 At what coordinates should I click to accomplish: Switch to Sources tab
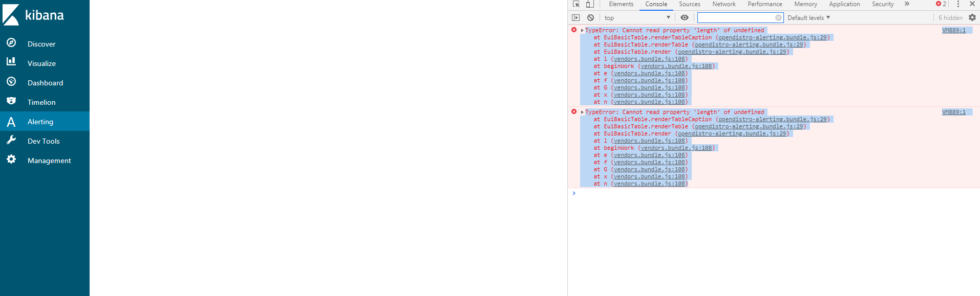(x=690, y=4)
